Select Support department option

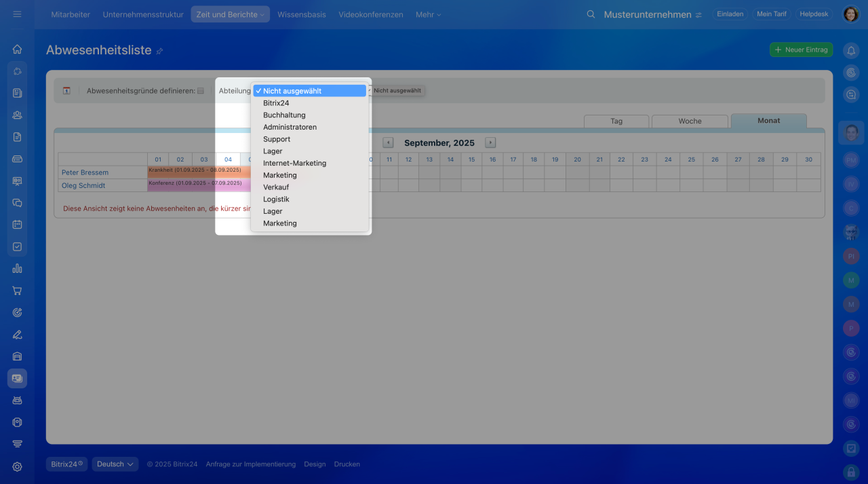[x=311, y=139]
